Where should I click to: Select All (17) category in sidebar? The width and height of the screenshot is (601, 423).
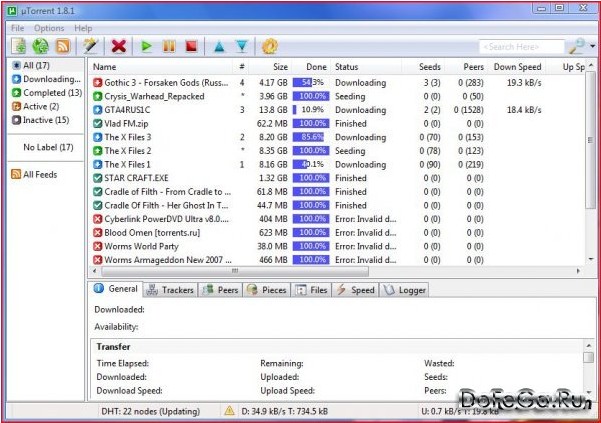point(46,65)
